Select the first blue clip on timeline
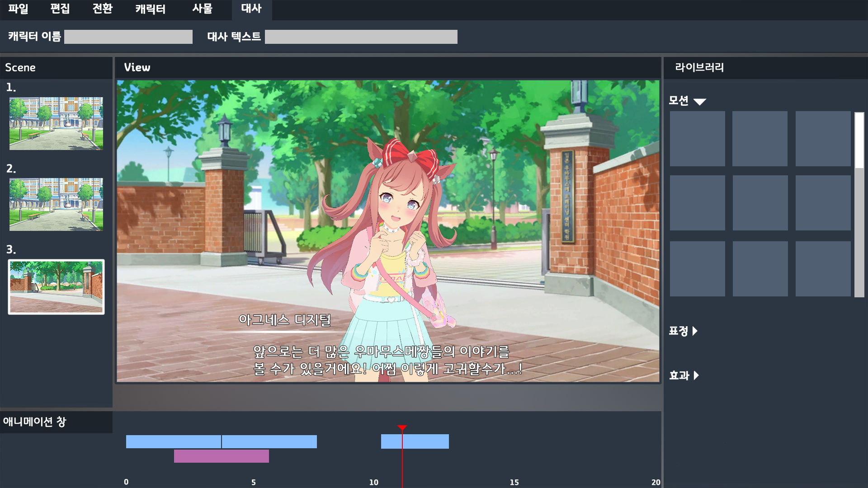 coord(174,441)
